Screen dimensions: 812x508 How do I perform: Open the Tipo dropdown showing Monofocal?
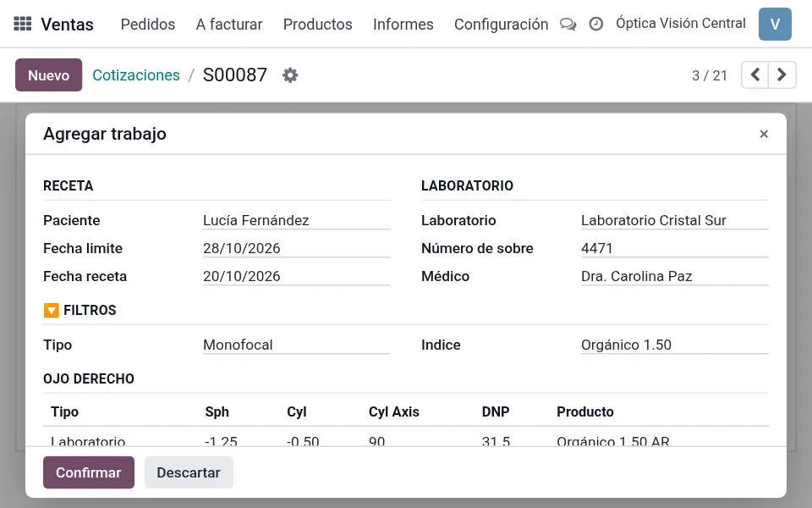point(296,345)
